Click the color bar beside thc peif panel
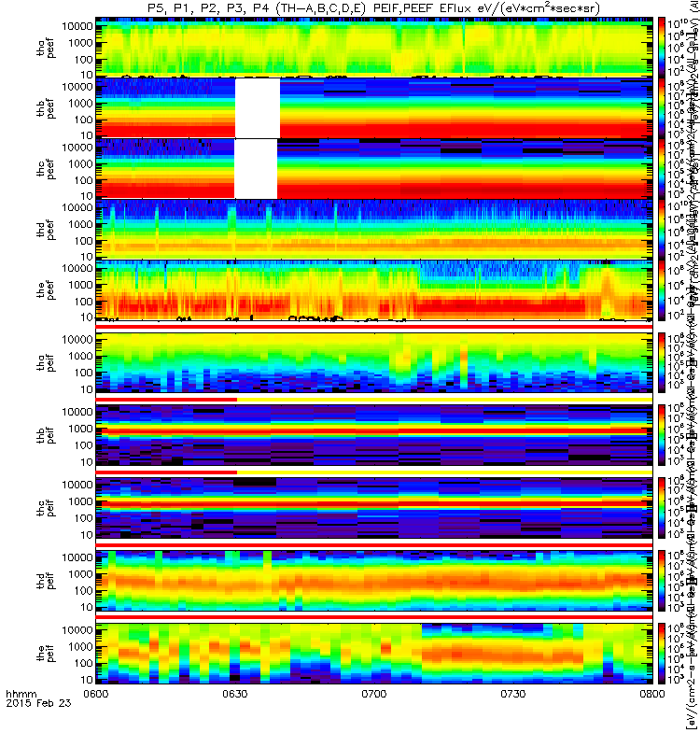Screen dimensions: 700x747 (662, 508)
